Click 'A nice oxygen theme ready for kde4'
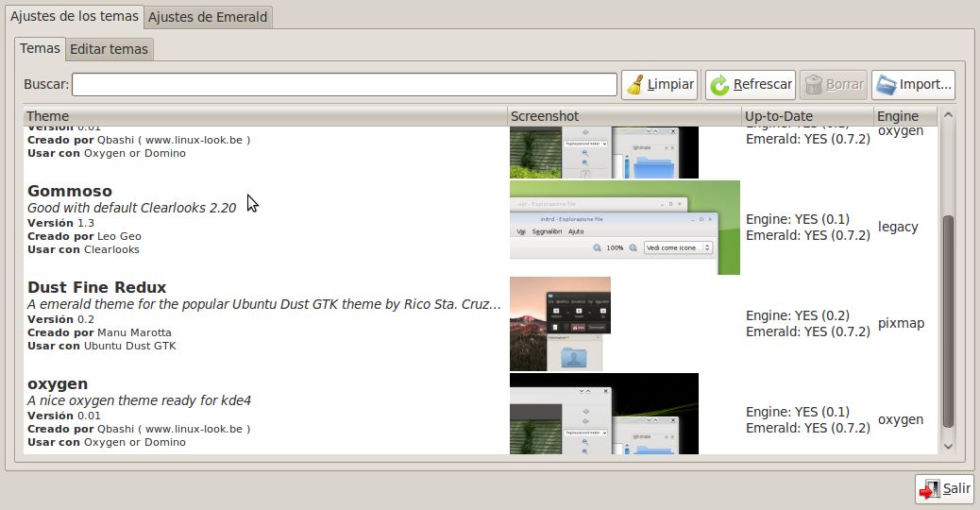The width and height of the screenshot is (980, 510). [x=140, y=400]
